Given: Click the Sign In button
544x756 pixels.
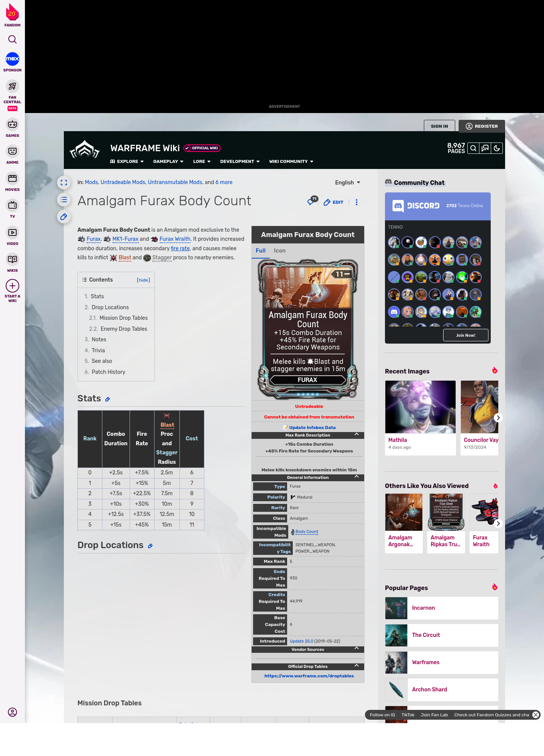Looking at the screenshot, I should [439, 126].
